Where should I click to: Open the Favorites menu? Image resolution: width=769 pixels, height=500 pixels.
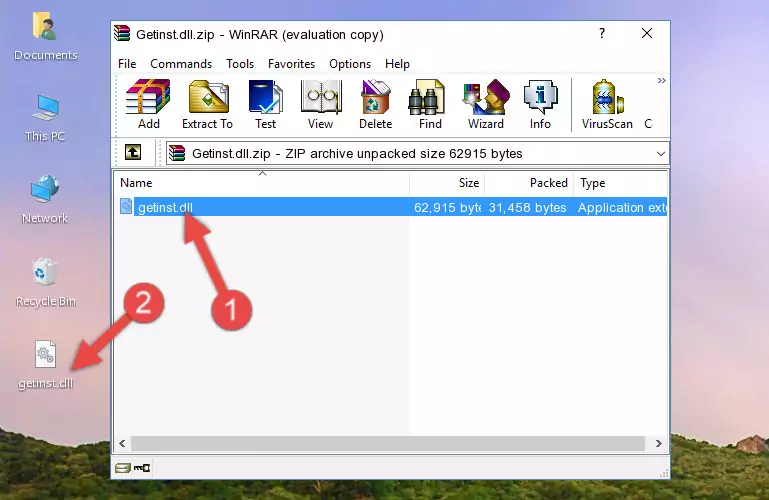pos(291,64)
